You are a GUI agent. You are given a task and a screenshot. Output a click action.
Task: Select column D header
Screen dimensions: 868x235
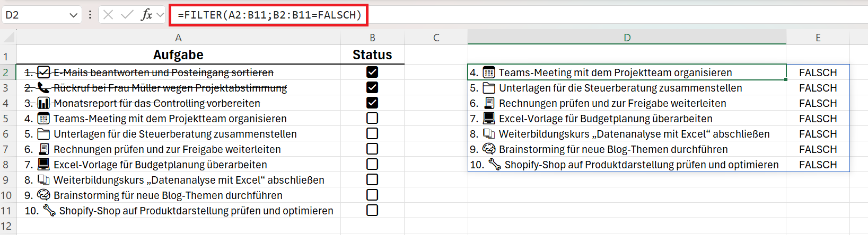point(627,38)
